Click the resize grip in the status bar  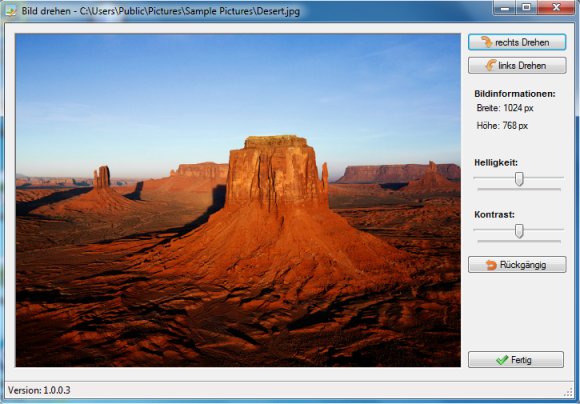point(569,392)
